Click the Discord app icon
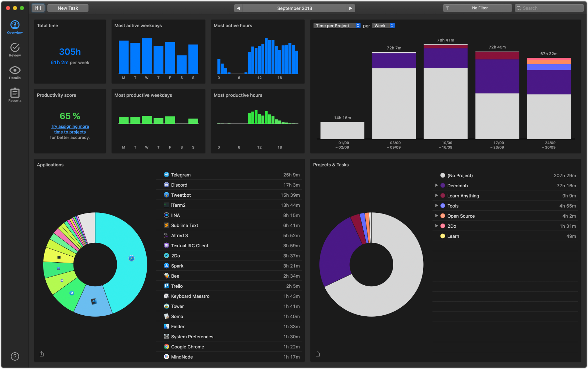 point(167,185)
